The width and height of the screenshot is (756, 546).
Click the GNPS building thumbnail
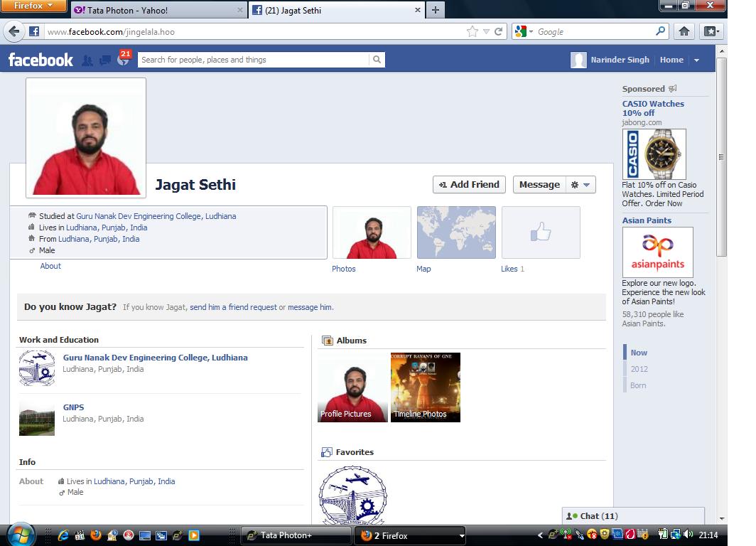pyautogui.click(x=37, y=418)
